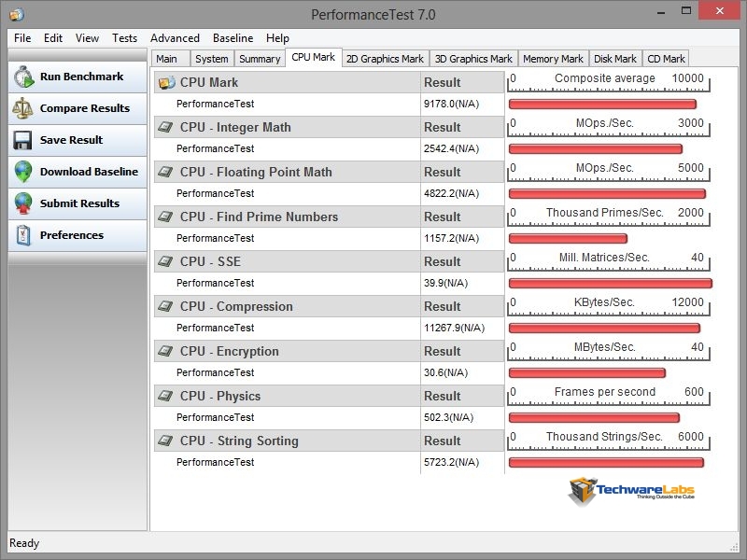Switch to the Disk Mark tab
This screenshot has width=747, height=560.
[615, 59]
